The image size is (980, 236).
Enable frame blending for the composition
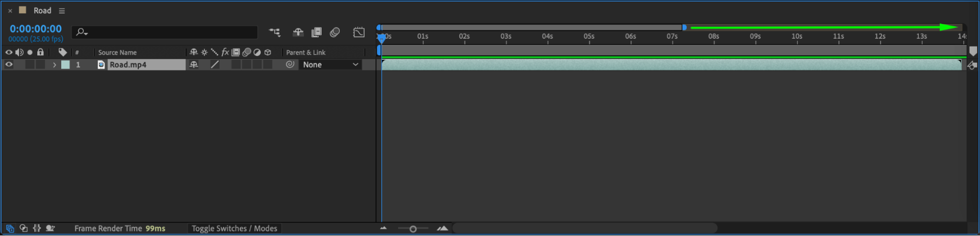[317, 32]
